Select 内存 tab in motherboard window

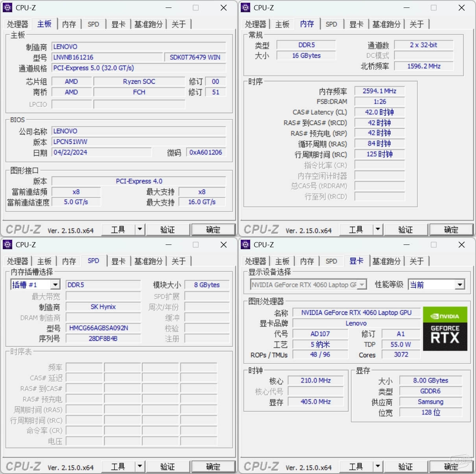click(x=69, y=24)
